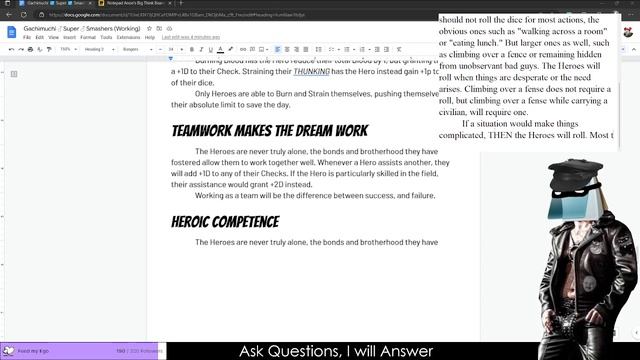Star the Gachimuchi Super Smashers document

pos(149,29)
